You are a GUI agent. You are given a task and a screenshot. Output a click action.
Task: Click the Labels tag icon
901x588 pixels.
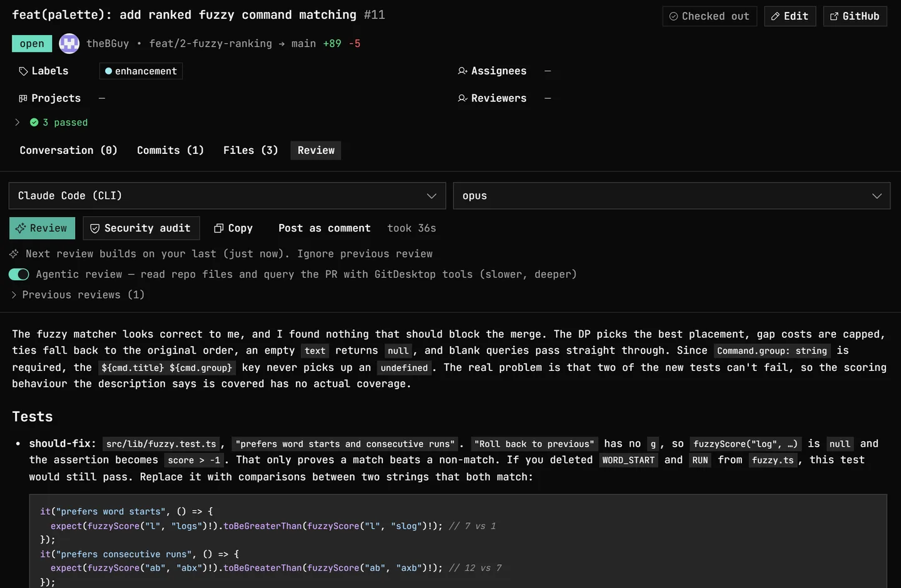23,71
